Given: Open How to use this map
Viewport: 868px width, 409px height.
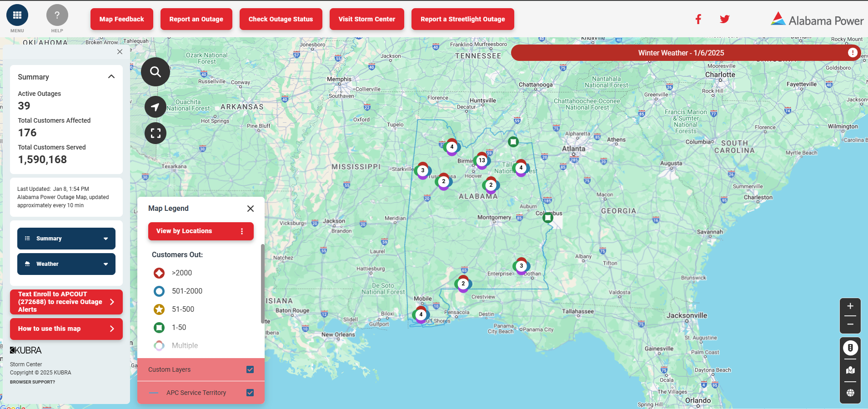Looking at the screenshot, I should [66, 329].
